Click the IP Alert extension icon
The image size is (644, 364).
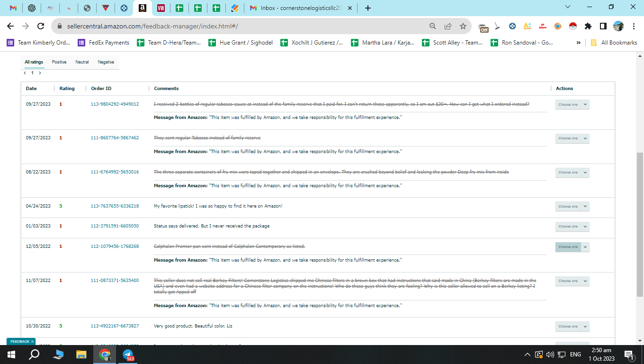[x=543, y=26]
